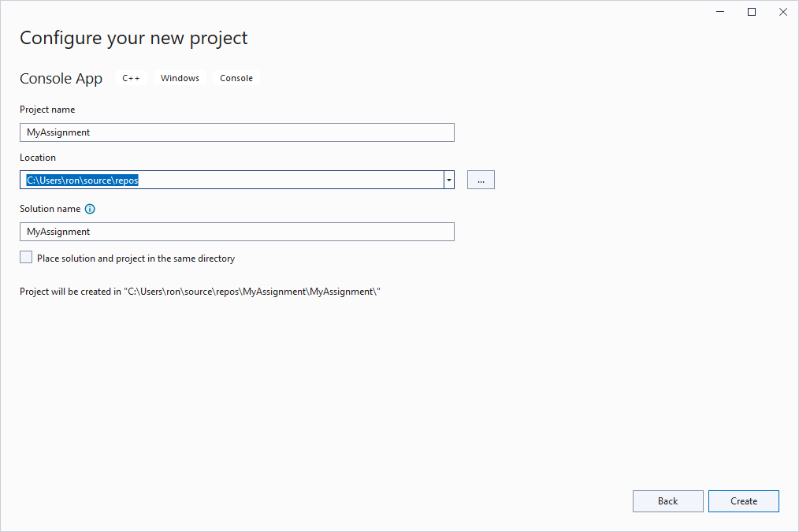The image size is (799, 532).
Task: Click the Solution name label
Action: pyautogui.click(x=50, y=209)
